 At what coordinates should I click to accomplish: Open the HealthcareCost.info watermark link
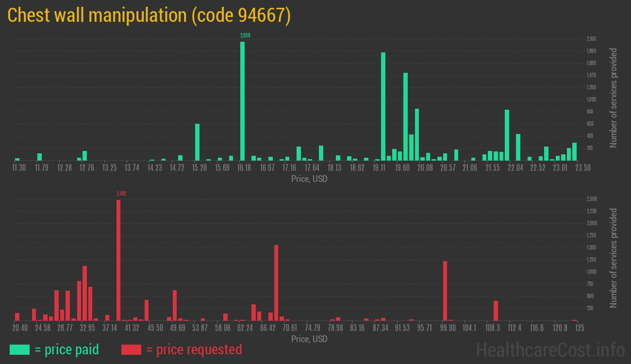(550, 349)
